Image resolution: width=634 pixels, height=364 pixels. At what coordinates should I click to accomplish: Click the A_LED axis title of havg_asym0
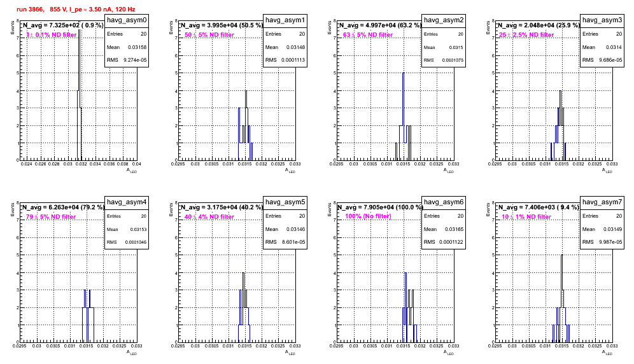pyautogui.click(x=132, y=171)
